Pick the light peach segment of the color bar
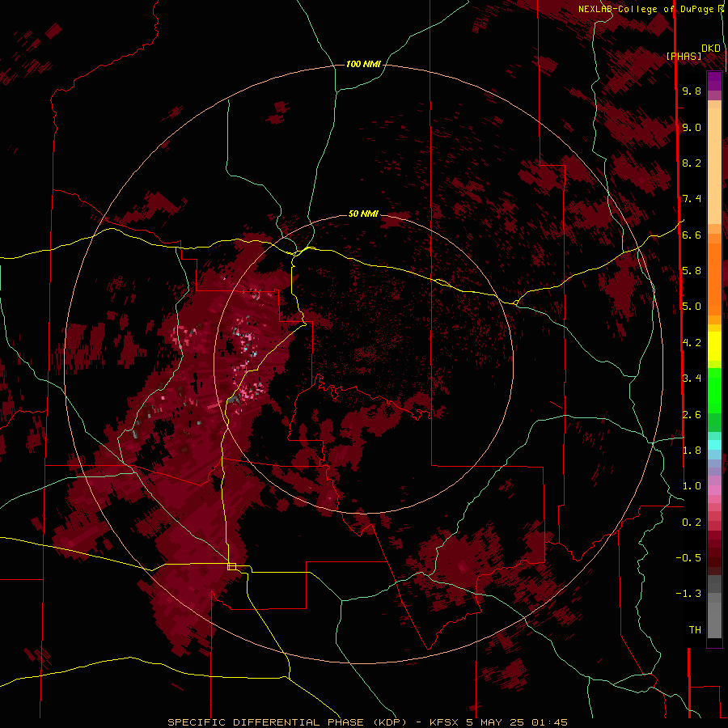Viewport: 728px width, 728px height. [714, 167]
